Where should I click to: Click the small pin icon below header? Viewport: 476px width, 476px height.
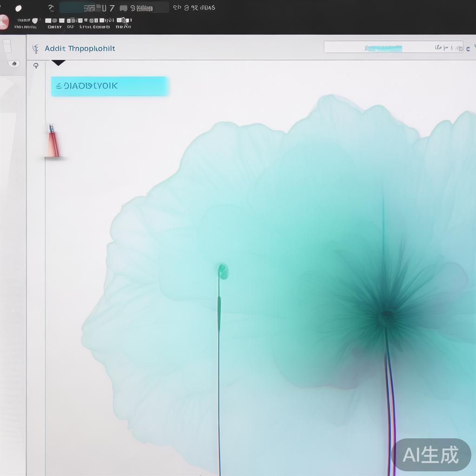(x=36, y=66)
